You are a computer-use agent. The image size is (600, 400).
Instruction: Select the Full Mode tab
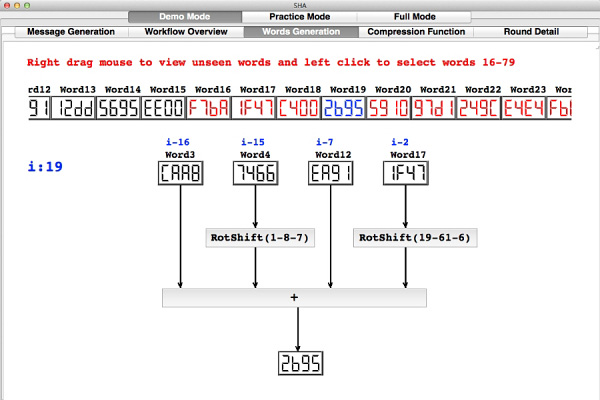click(413, 17)
